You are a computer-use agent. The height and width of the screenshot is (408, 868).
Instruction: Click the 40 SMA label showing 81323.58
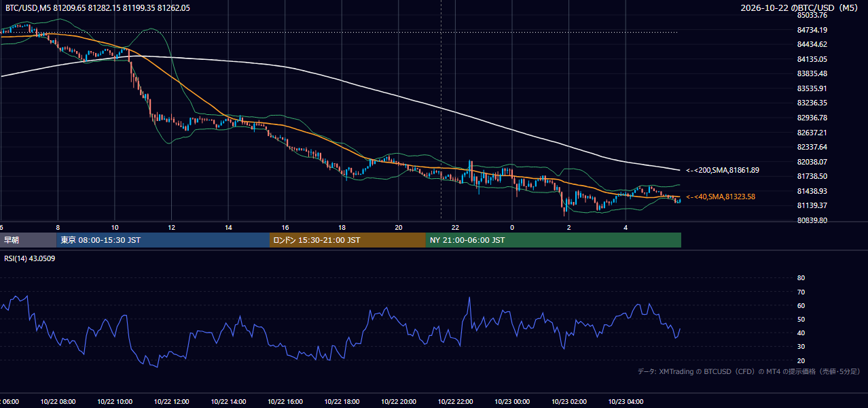tap(721, 197)
